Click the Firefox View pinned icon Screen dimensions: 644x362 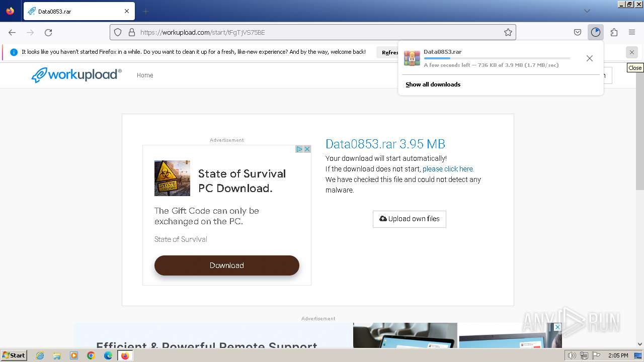click(x=10, y=11)
